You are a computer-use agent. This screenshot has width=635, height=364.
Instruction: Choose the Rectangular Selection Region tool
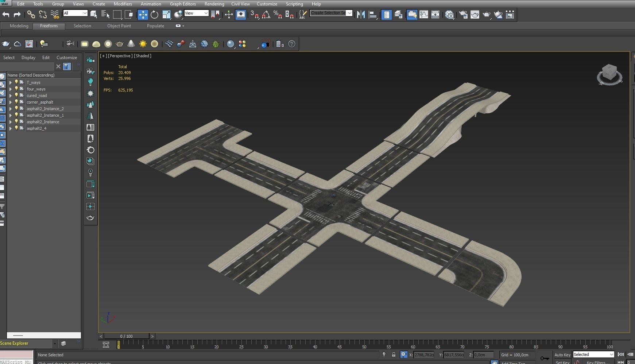[x=117, y=15]
